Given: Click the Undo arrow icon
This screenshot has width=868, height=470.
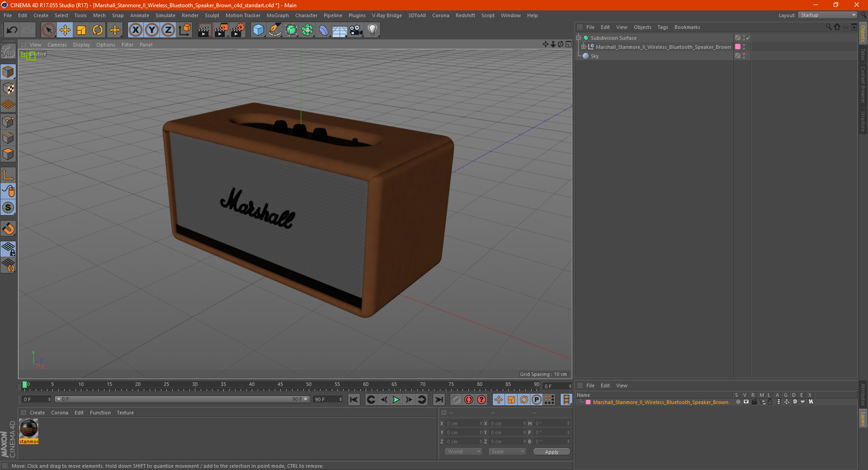Looking at the screenshot, I should pos(12,30).
